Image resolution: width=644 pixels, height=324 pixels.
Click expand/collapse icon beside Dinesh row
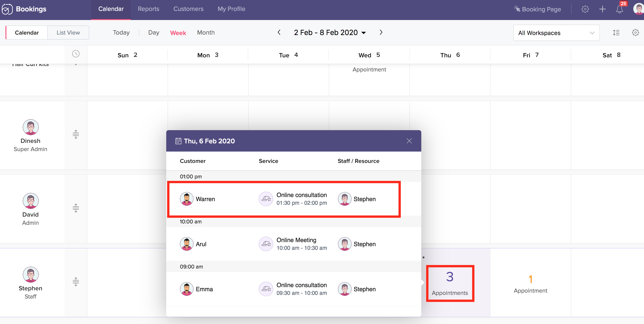[x=76, y=134]
